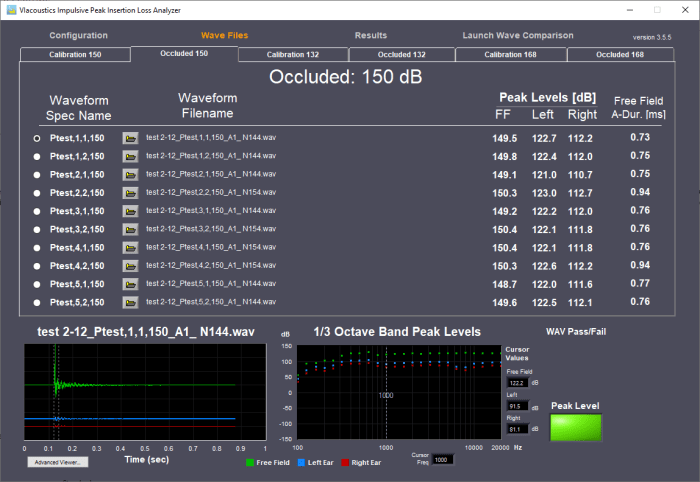The height and width of the screenshot is (482, 700).
Task: Click the Cursor Freq input field
Action: point(443,460)
